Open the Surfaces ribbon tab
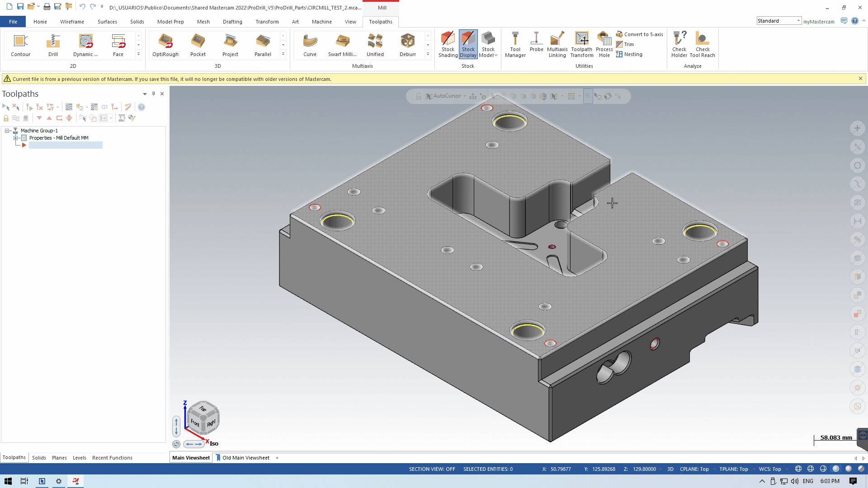Image resolution: width=868 pixels, height=488 pixels. coord(107,22)
